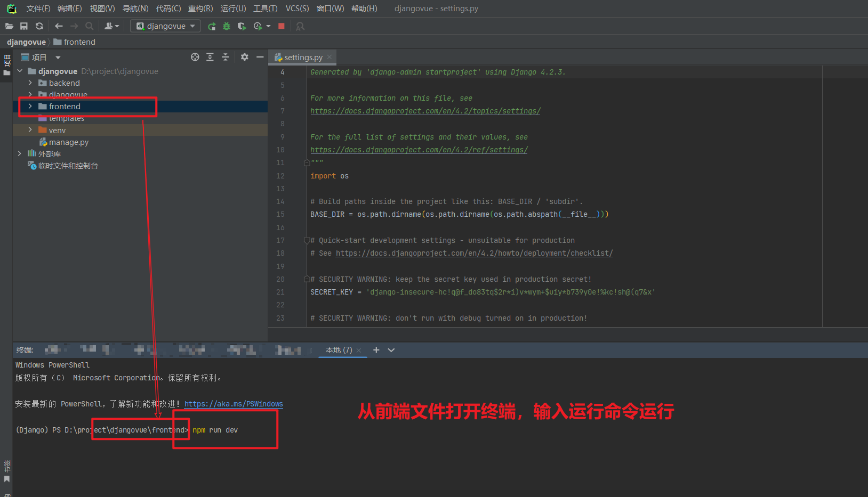The height and width of the screenshot is (497, 868).
Task: Open the 工具(T) menu
Action: pos(266,9)
